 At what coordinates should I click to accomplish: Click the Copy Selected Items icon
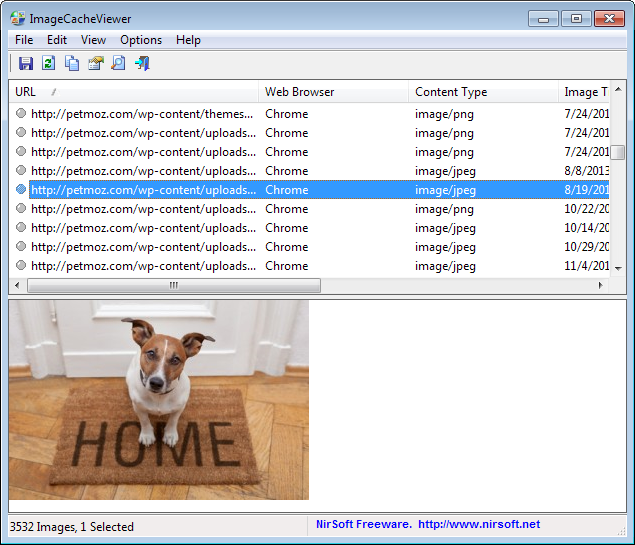[x=72, y=63]
